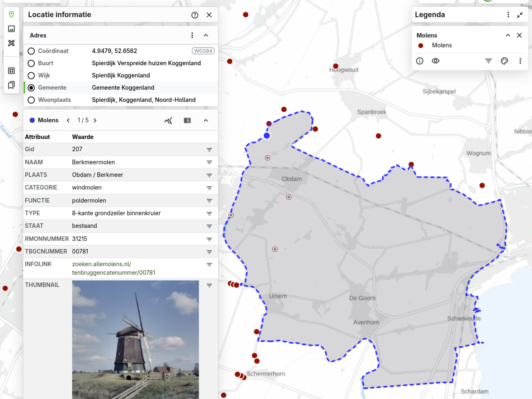Filter on PLAATS Obdam / Berkmeer

point(209,175)
